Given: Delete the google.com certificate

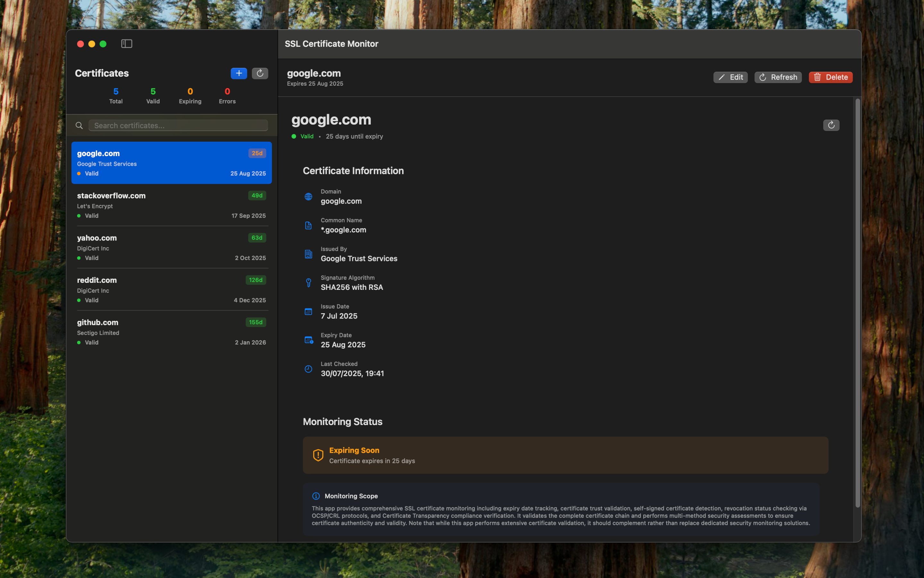Looking at the screenshot, I should point(830,77).
